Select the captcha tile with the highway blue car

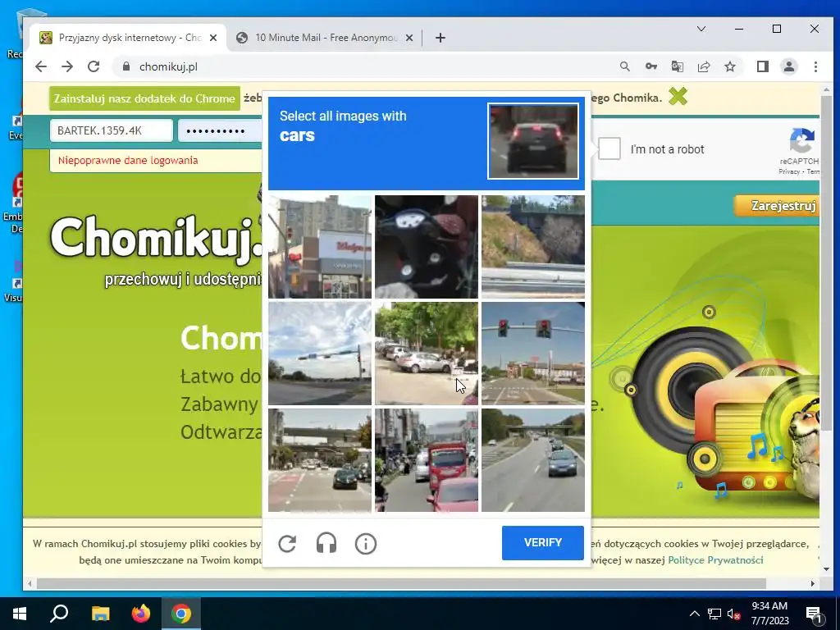point(533,459)
